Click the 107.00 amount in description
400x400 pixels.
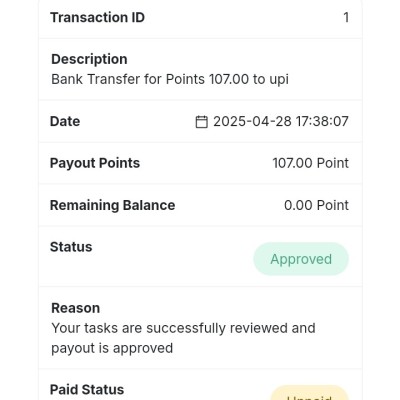click(x=229, y=79)
